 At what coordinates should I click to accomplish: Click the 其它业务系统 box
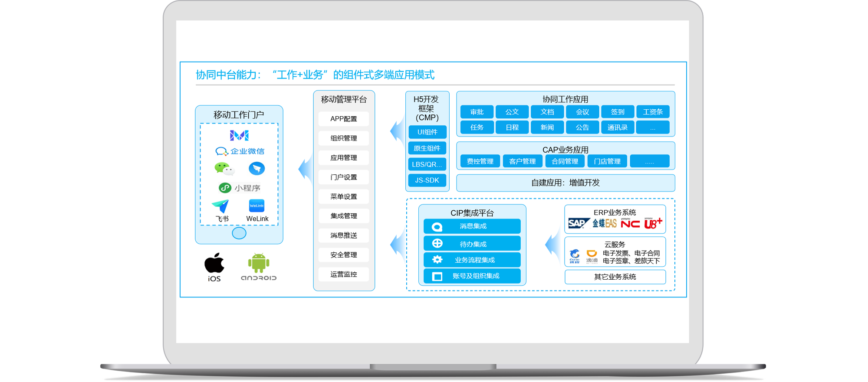tap(615, 277)
